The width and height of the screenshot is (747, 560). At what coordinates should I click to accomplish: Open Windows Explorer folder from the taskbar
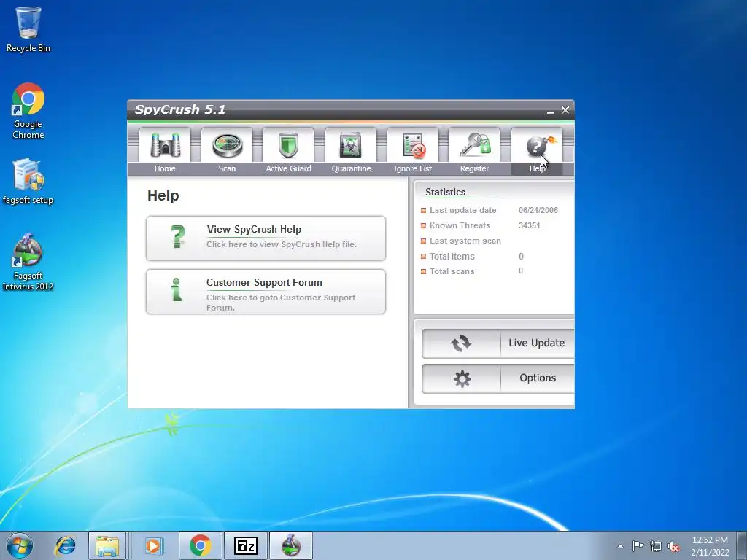tap(107, 545)
